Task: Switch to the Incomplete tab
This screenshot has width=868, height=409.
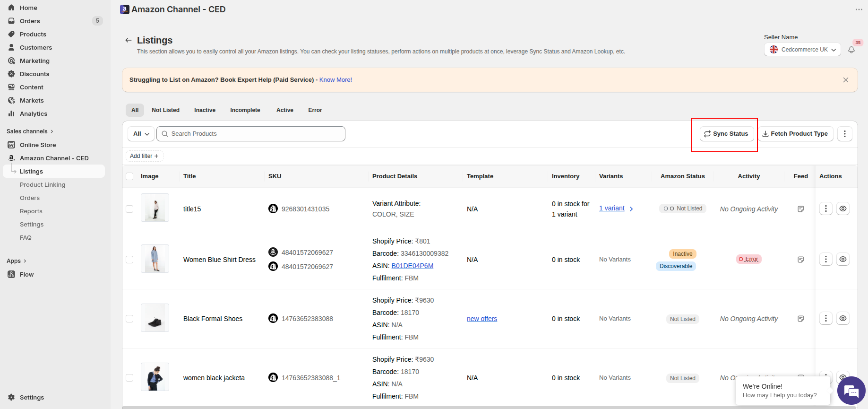Action: (245, 110)
